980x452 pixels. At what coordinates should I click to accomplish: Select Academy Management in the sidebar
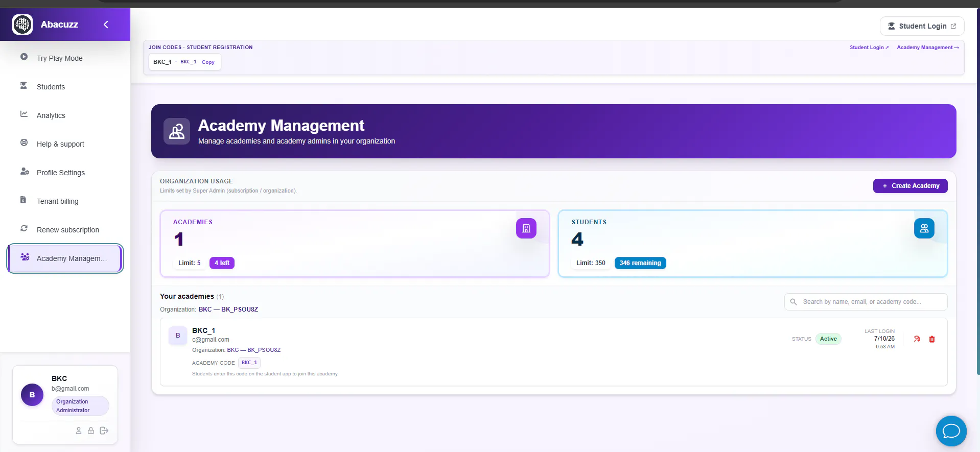[65, 258]
